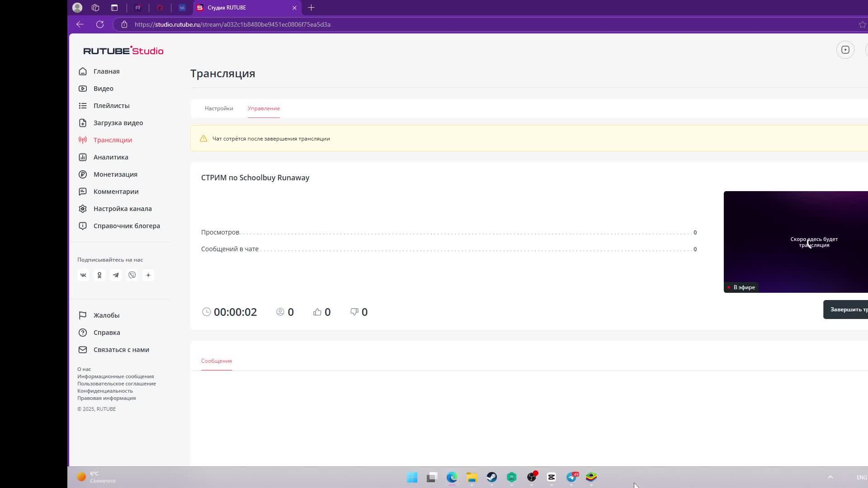Open Пользовательское соглашение link
This screenshot has height=488, width=868.
click(x=117, y=384)
